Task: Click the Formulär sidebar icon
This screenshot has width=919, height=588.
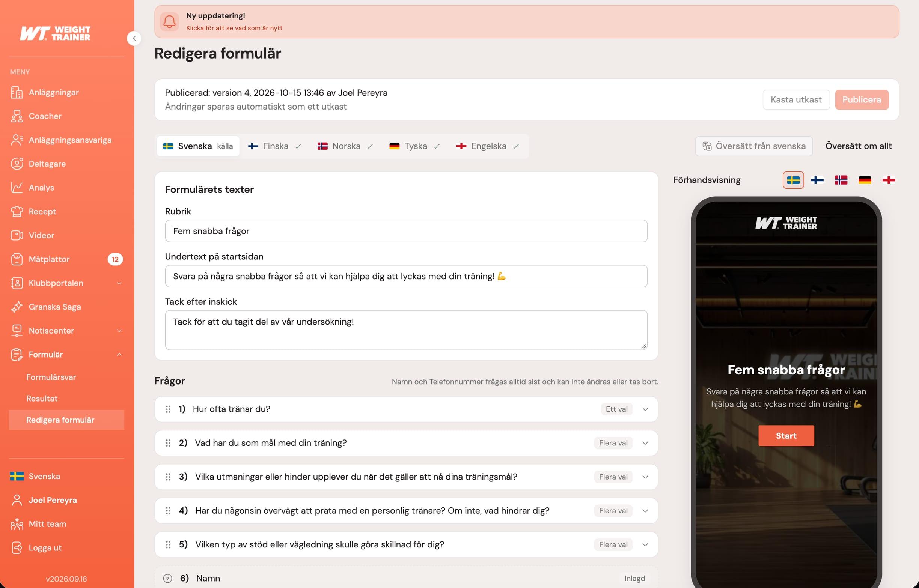Action: 17,354
